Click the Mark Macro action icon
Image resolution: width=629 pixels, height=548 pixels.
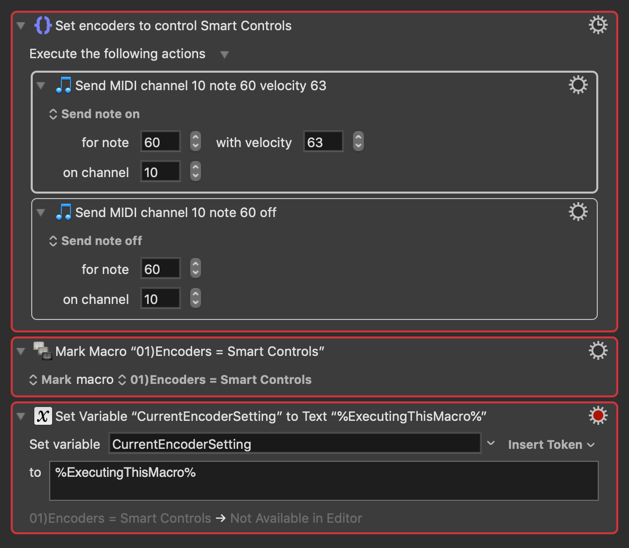43,351
